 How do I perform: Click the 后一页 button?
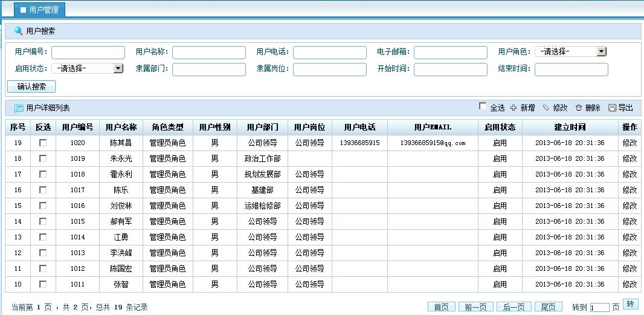click(x=514, y=307)
